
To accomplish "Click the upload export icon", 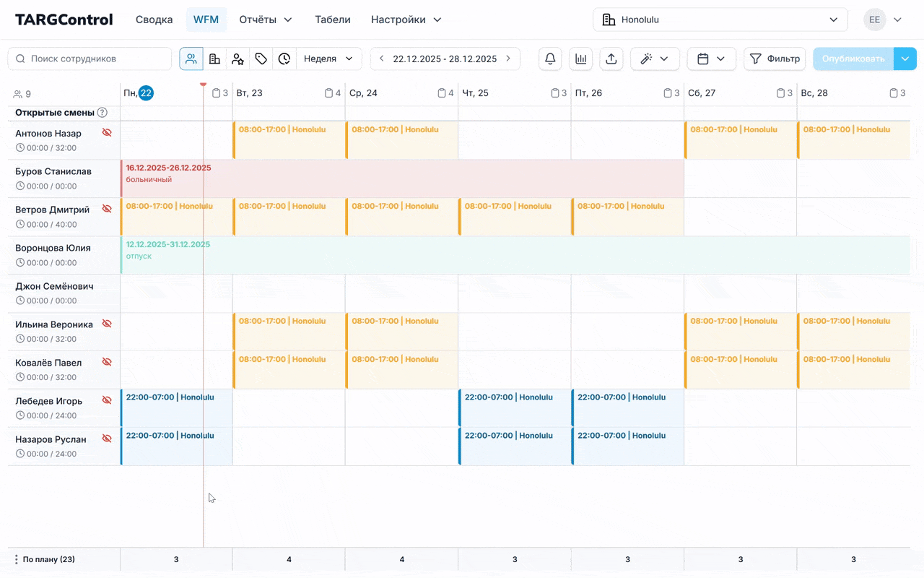I will [611, 59].
